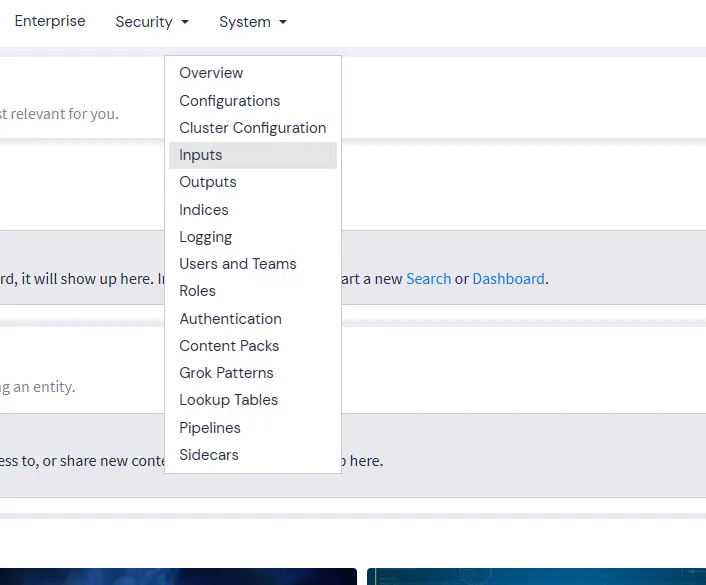Select Outputs menu item
Screen dimensions: 706x585
pos(253,182)
